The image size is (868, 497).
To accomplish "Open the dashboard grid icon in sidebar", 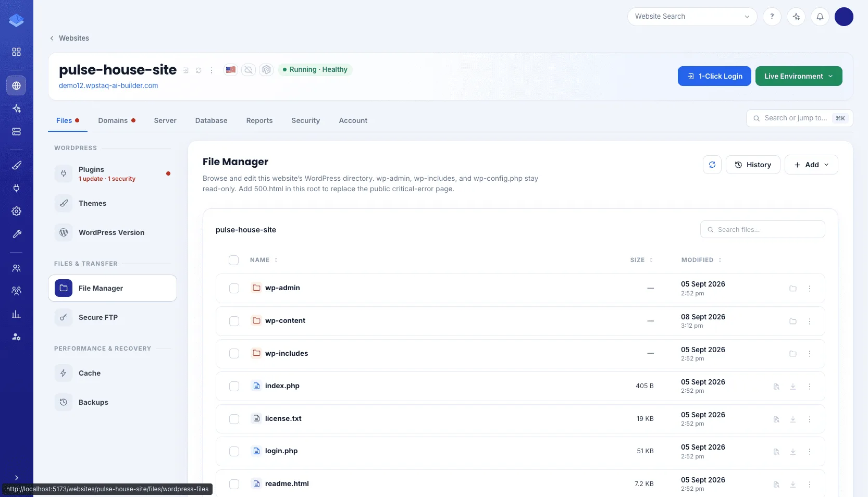I will point(17,52).
